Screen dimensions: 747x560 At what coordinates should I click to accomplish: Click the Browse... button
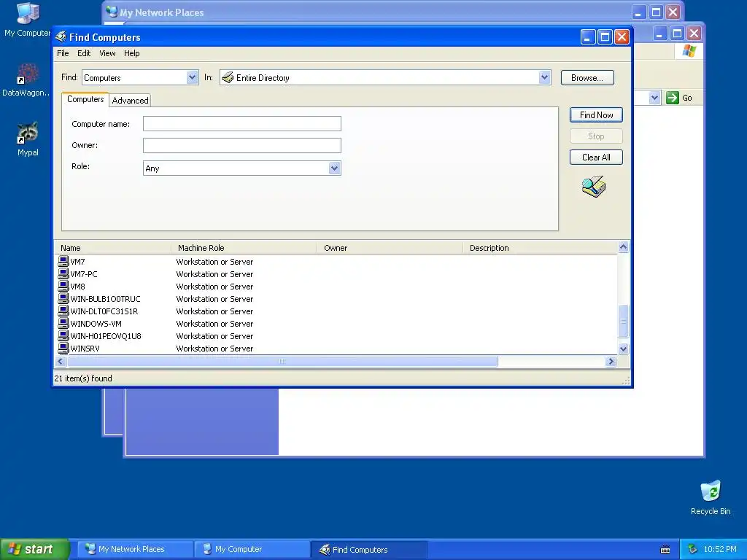[587, 77]
